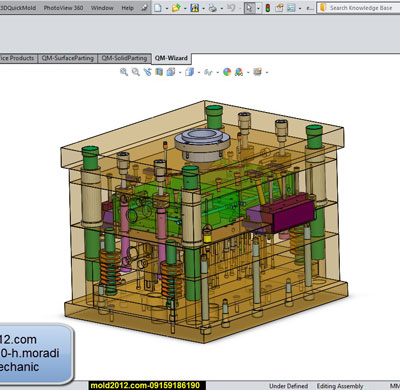Click the Apply Scene icon
The height and width of the screenshot is (390, 400).
pos(239,72)
